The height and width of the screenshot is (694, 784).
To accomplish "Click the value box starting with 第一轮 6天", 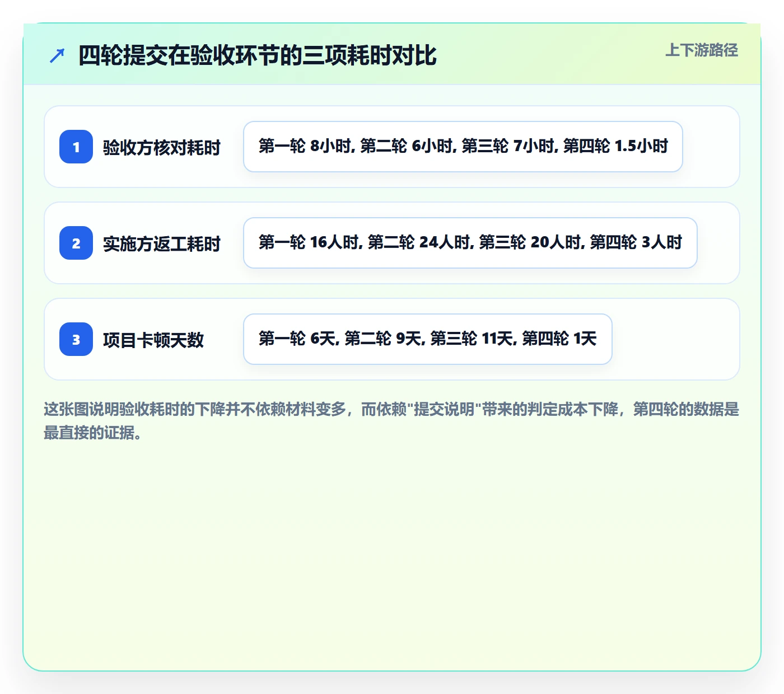I will click(x=428, y=339).
